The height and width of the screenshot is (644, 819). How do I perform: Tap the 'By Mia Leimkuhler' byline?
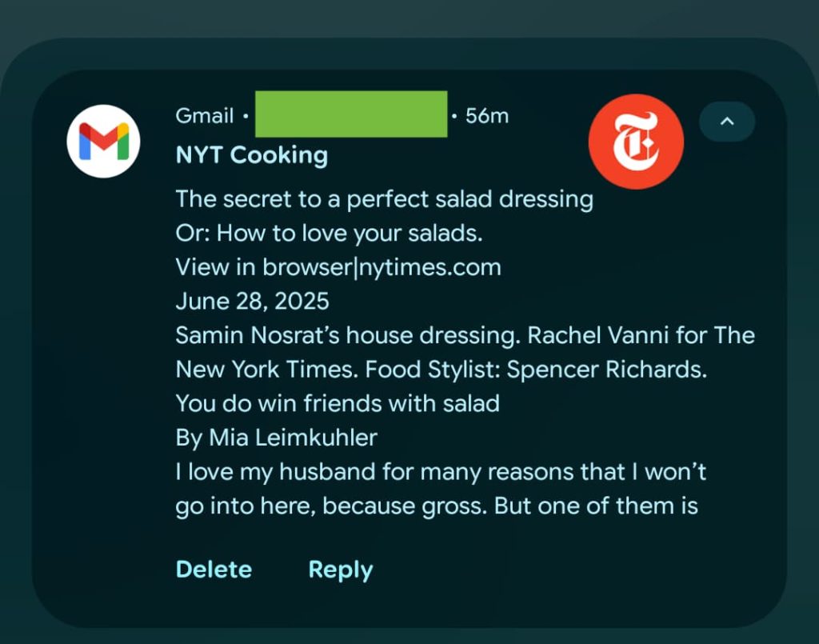tap(276, 438)
